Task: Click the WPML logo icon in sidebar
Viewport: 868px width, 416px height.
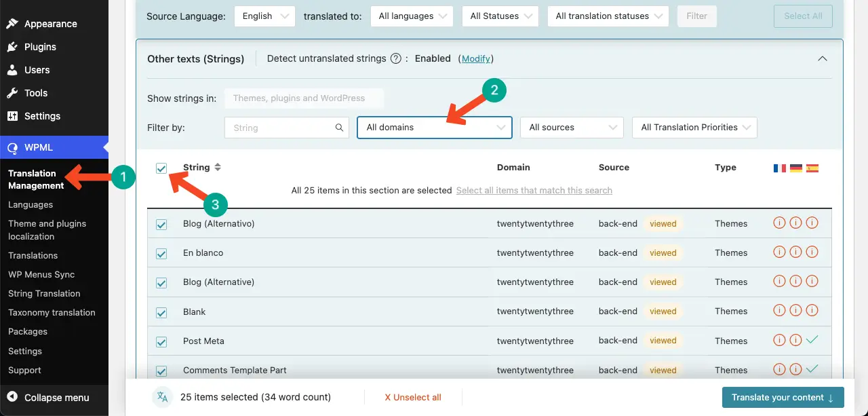Action: point(12,147)
